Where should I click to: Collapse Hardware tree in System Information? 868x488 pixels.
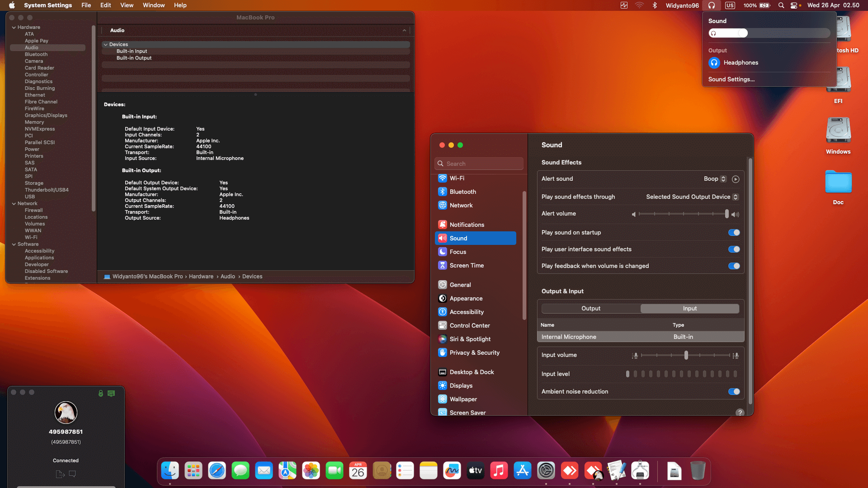click(x=14, y=28)
